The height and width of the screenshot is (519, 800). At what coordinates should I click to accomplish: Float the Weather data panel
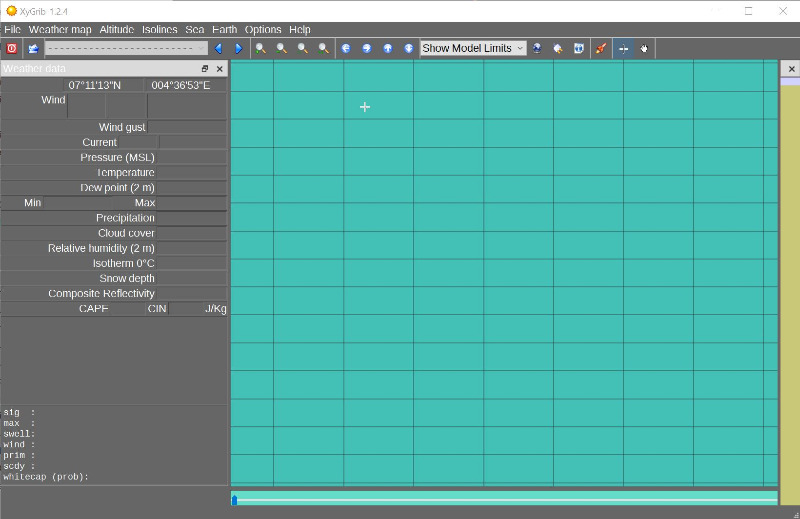(x=205, y=68)
